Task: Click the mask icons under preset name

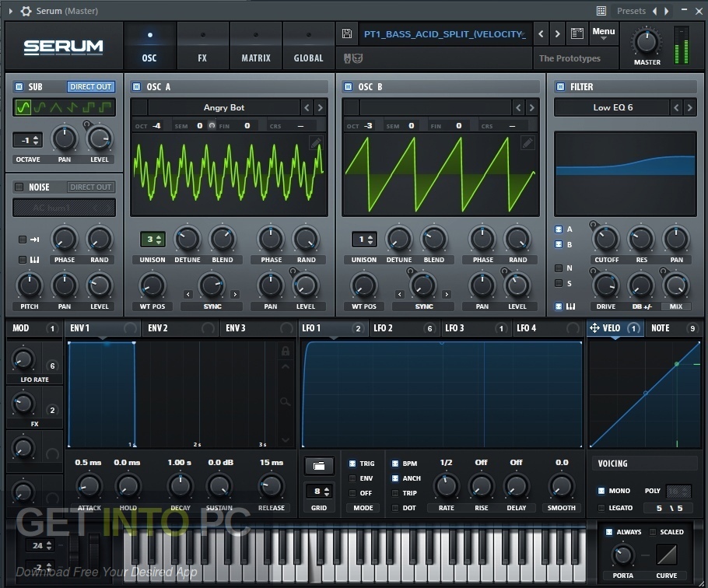Action: point(353,58)
